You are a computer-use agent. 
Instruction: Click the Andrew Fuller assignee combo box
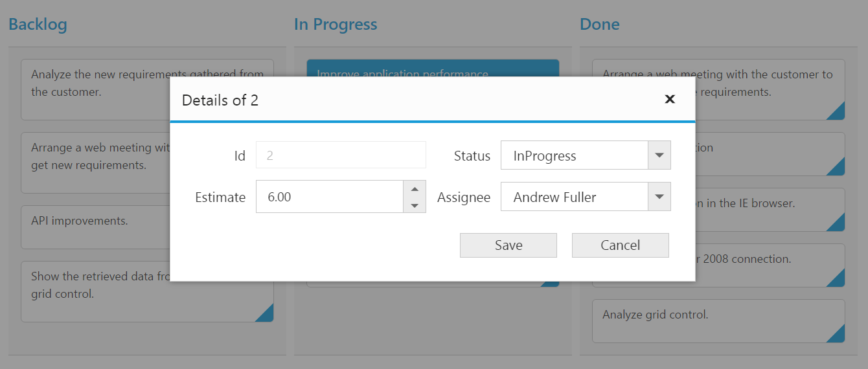coord(574,197)
